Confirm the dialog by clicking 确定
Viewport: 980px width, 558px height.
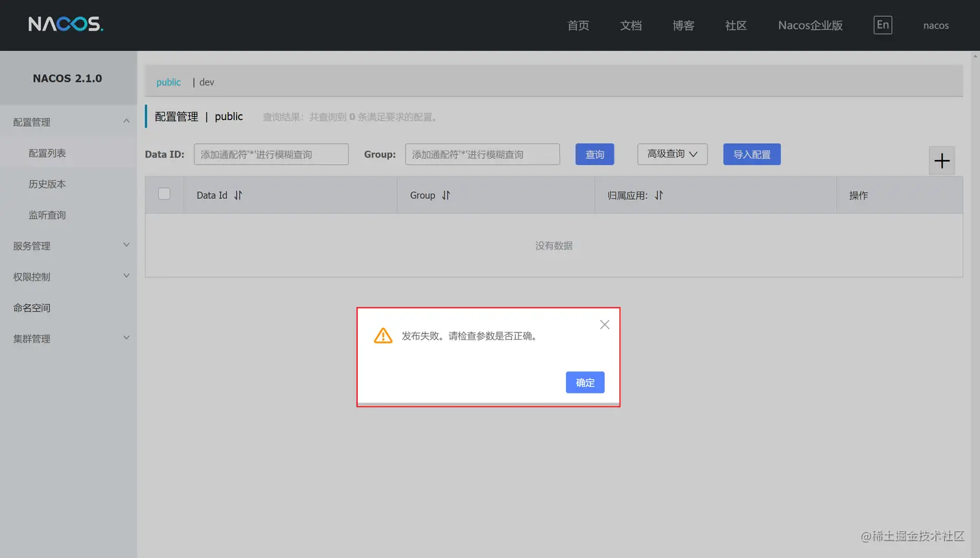584,382
